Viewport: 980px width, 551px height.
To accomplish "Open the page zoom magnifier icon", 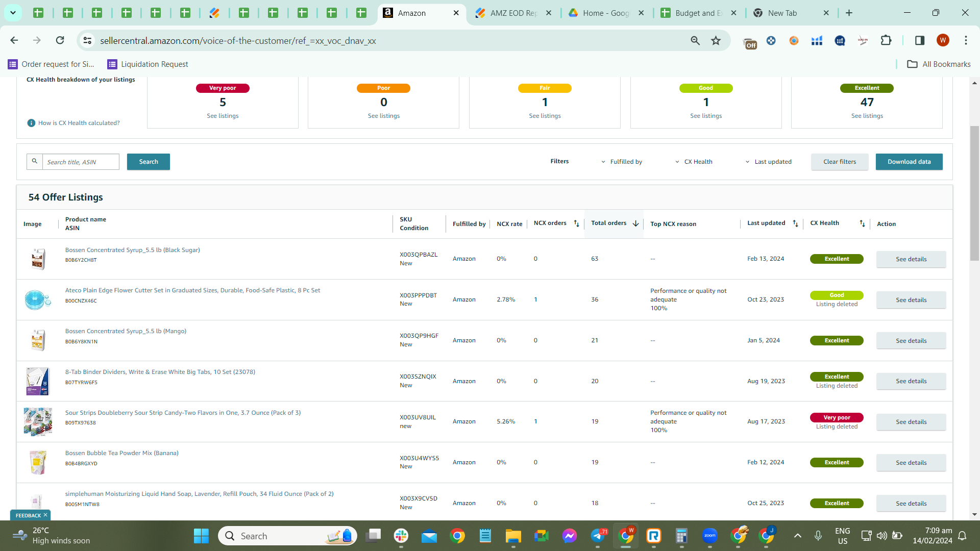I will (695, 40).
